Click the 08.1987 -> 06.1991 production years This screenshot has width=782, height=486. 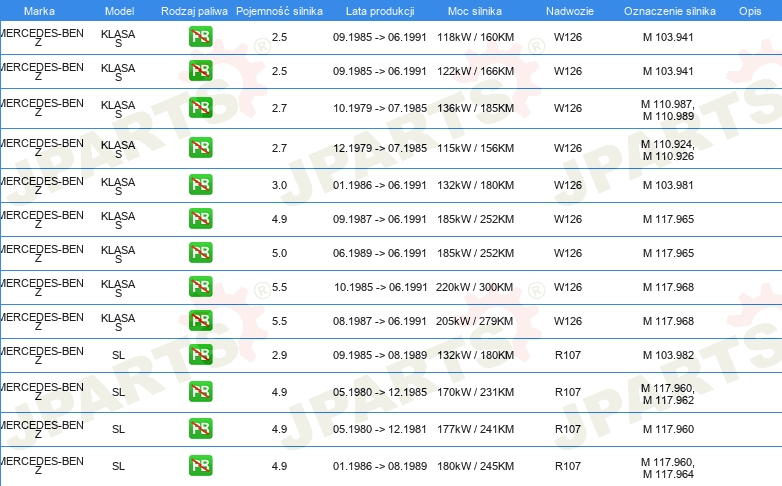(x=380, y=321)
